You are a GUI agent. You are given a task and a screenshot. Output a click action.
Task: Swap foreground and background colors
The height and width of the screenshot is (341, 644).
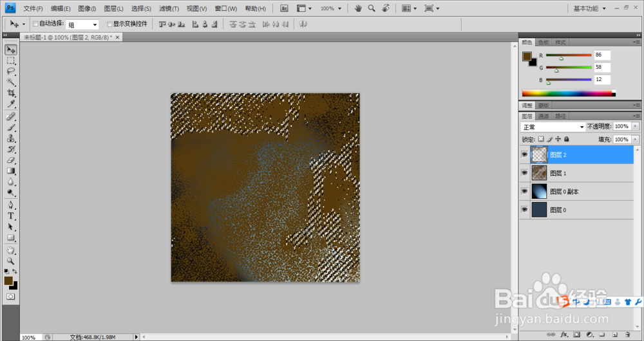pyautogui.click(x=15, y=272)
